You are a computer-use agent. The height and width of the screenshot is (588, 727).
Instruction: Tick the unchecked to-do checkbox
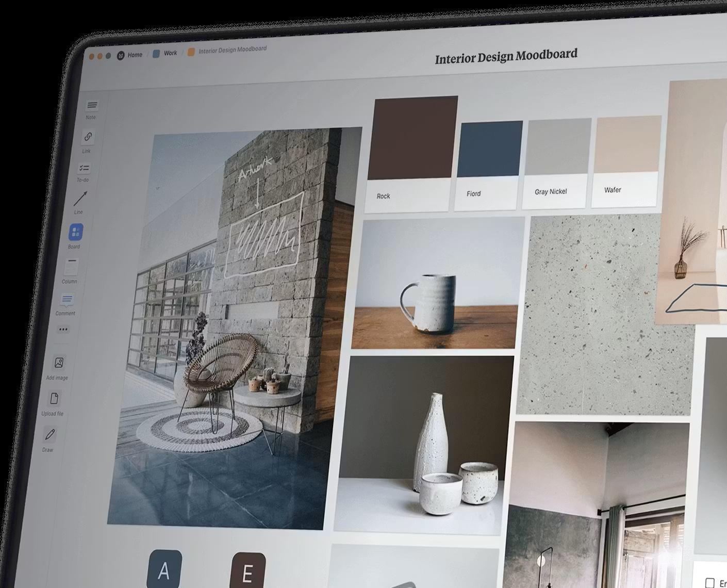pos(710,583)
